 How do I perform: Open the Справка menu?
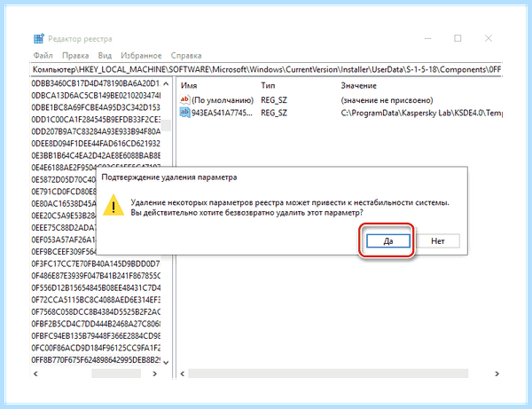coord(186,55)
